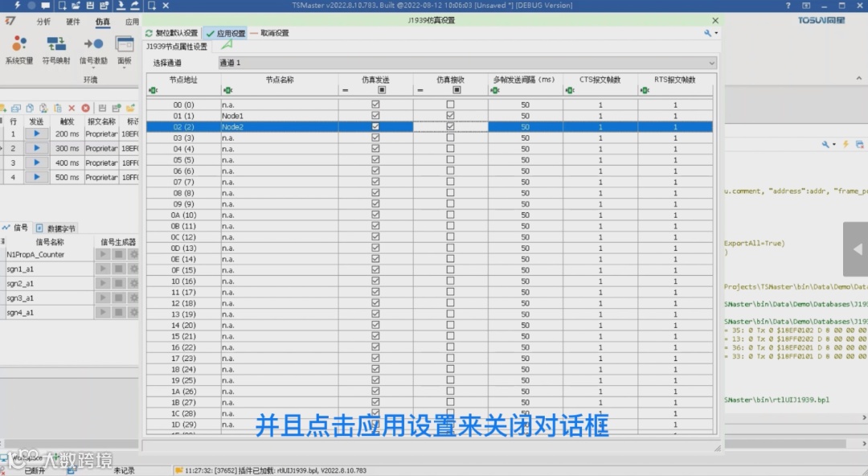Viewport: 868px width, 476px height.
Task: Open 系统变量 system variables tool
Action: pyautogui.click(x=19, y=51)
